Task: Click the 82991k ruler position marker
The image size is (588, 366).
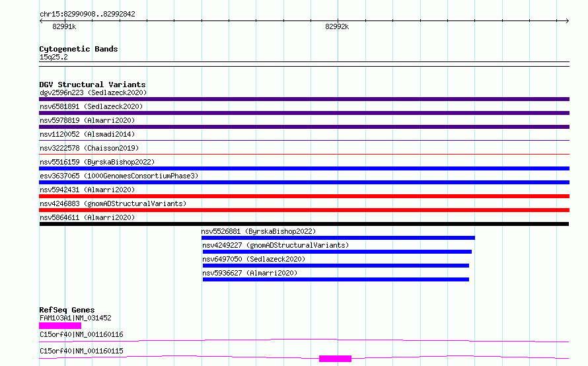Action: tap(64, 26)
